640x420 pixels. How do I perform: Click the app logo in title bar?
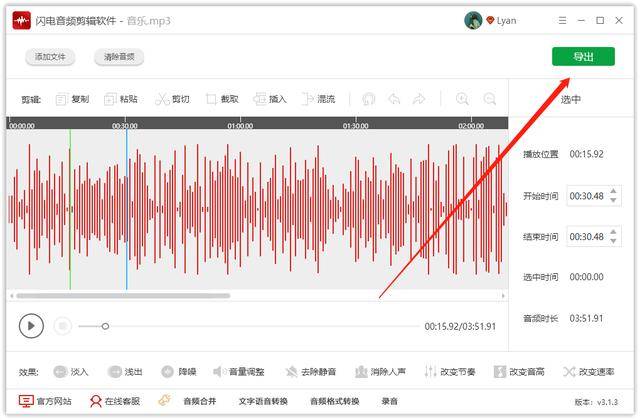[22, 20]
